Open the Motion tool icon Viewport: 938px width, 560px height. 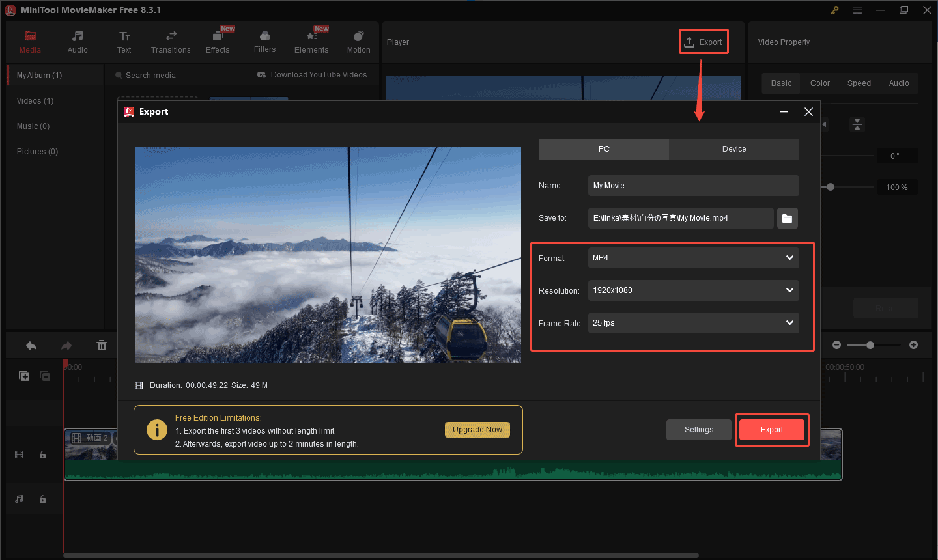coord(358,36)
